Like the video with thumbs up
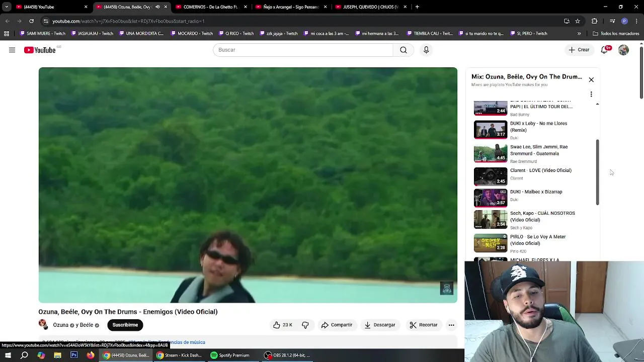This screenshot has width=644, height=362. click(283, 325)
